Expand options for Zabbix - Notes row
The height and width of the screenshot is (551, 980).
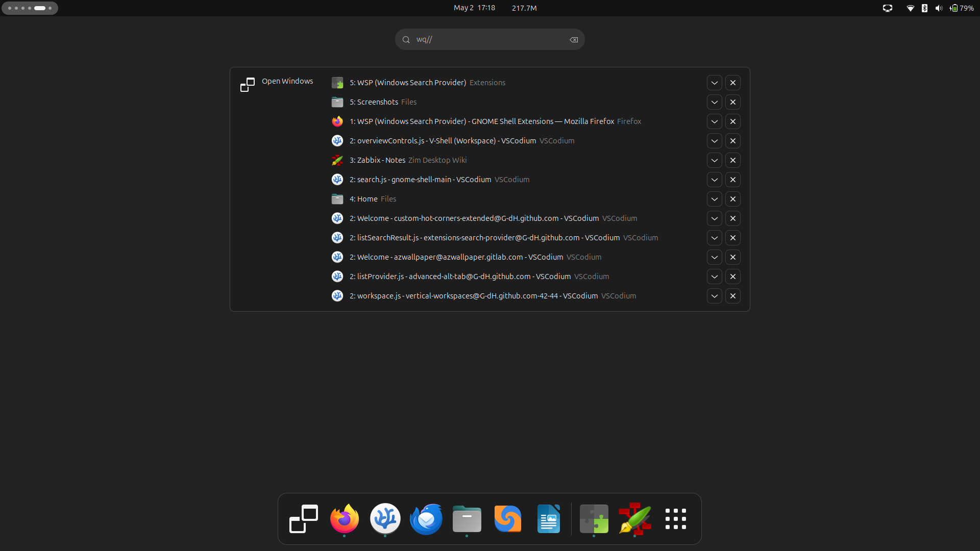pyautogui.click(x=715, y=160)
